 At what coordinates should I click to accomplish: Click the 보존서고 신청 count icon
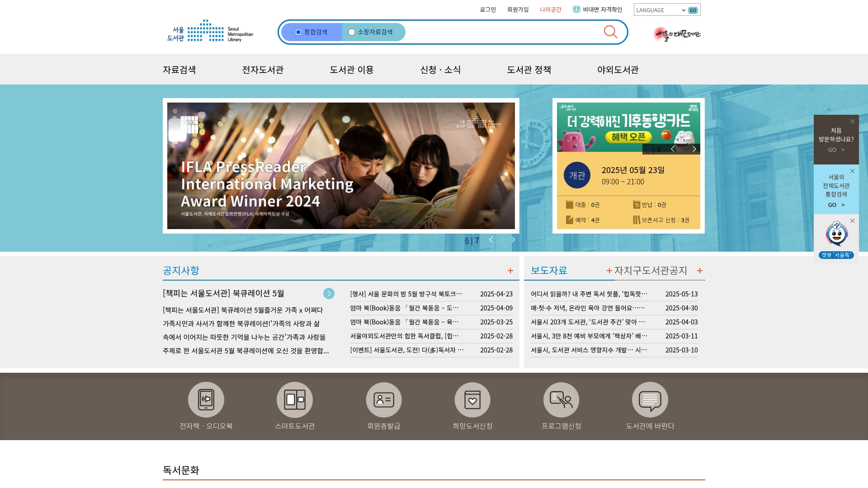pyautogui.click(x=637, y=220)
